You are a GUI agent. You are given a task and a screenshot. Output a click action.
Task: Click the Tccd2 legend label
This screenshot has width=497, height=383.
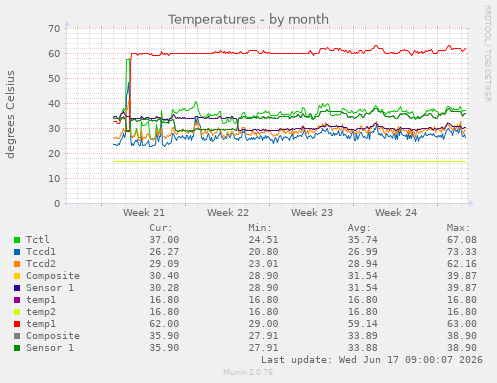tap(41, 264)
